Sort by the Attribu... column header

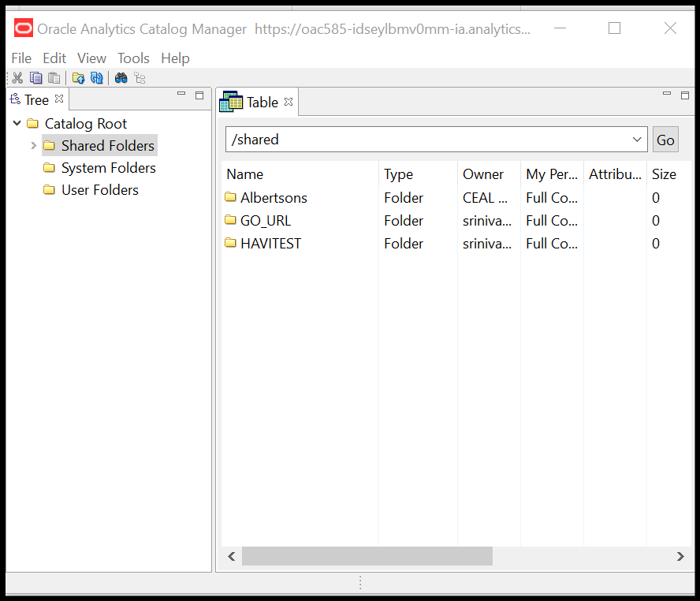tap(615, 174)
